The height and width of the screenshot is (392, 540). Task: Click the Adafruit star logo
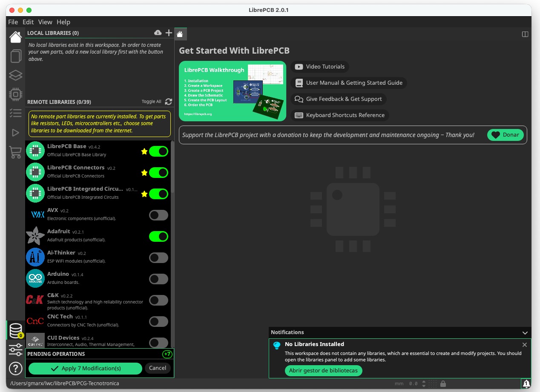pos(35,236)
